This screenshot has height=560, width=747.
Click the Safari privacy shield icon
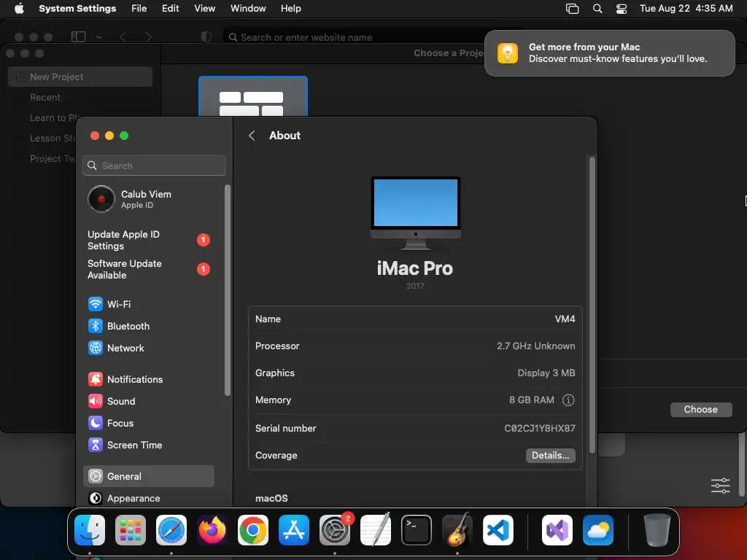coord(206,36)
